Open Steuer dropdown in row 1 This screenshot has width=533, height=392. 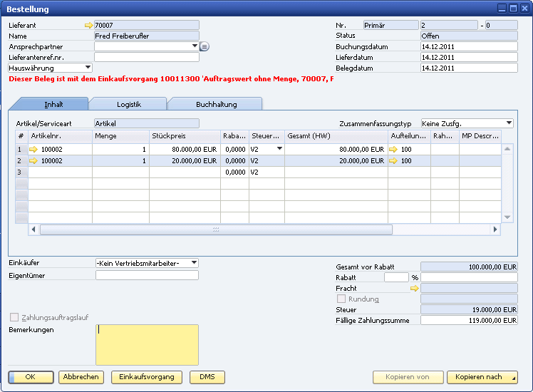point(279,149)
